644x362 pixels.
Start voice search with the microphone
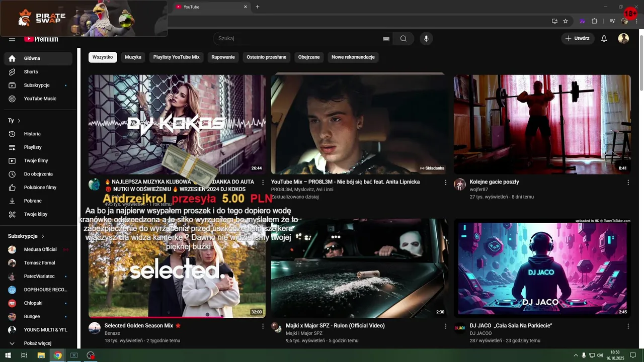(x=426, y=39)
